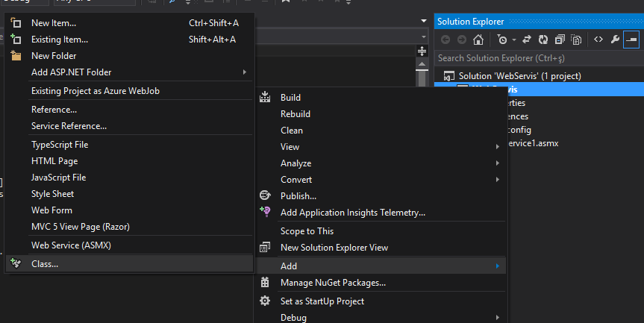Expand the highlighted Add submenu entry
Viewport: 644px width, 323px height.
click(x=381, y=266)
